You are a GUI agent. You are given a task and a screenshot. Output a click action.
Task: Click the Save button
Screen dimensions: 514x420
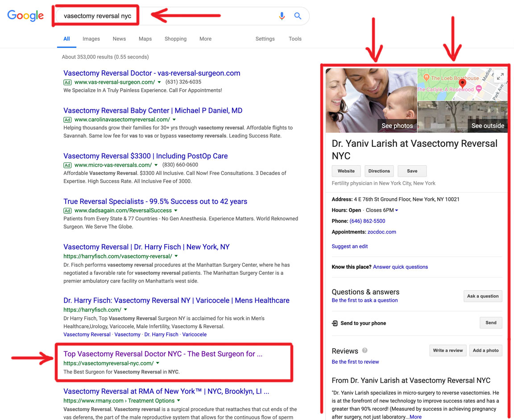pyautogui.click(x=412, y=171)
